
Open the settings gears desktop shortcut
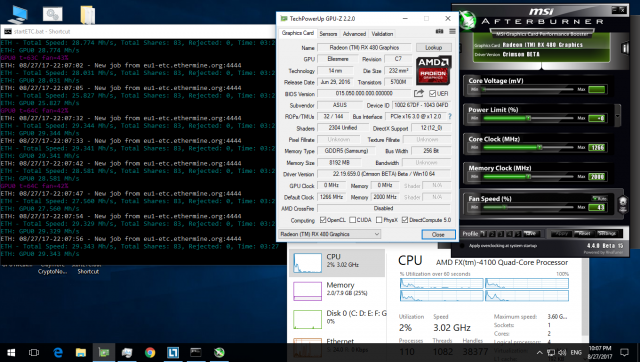[52, 14]
